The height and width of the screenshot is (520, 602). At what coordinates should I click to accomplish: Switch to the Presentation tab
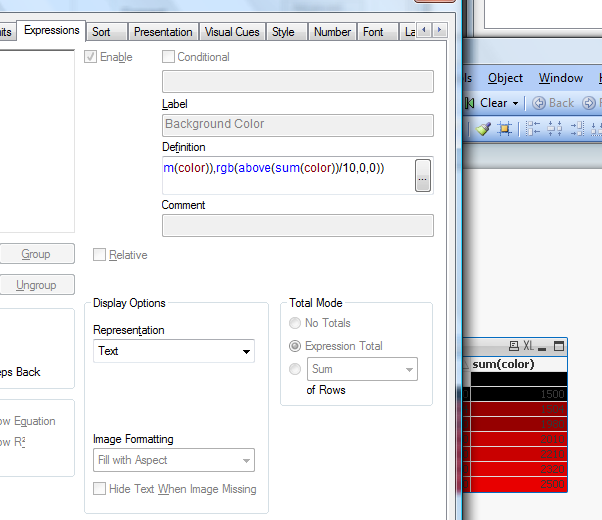(163, 32)
